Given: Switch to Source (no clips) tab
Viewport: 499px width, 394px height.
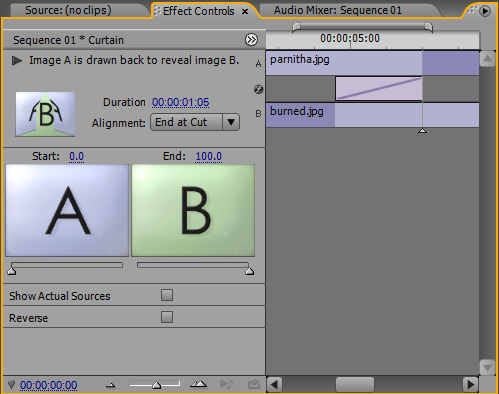Looking at the screenshot, I should point(68,10).
